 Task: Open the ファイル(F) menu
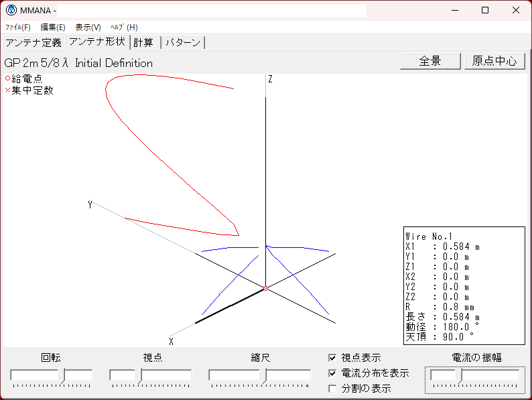click(x=18, y=27)
